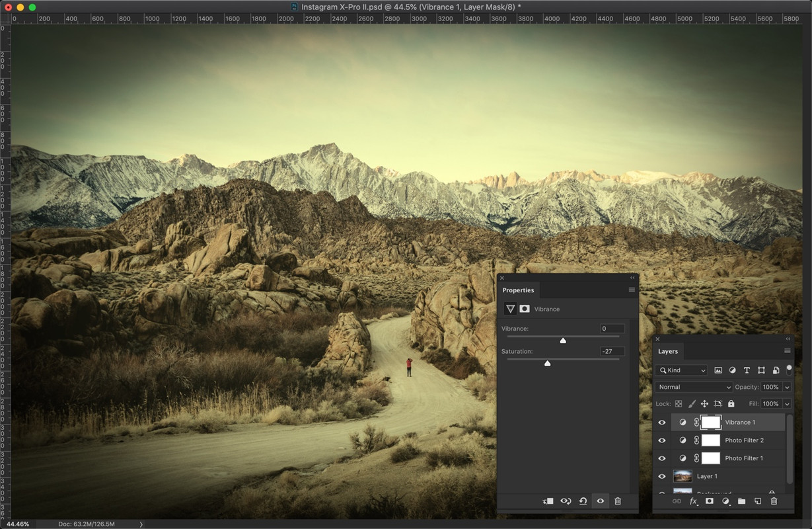
Task: Clip adjustment to layer below button
Action: click(548, 501)
